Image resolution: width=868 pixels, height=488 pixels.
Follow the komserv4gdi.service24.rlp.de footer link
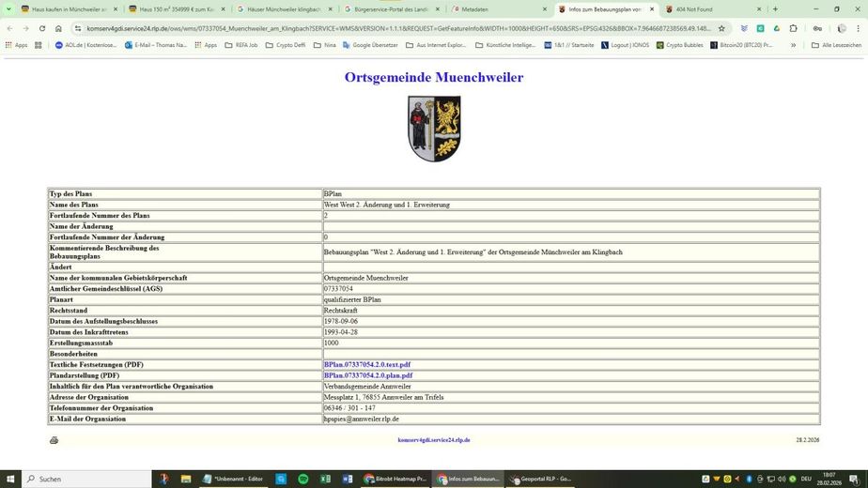coord(434,440)
